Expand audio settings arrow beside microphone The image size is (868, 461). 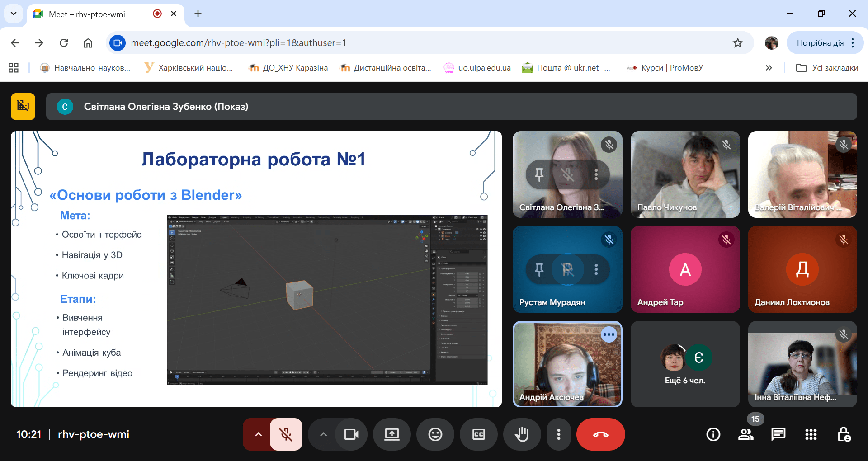click(x=258, y=434)
